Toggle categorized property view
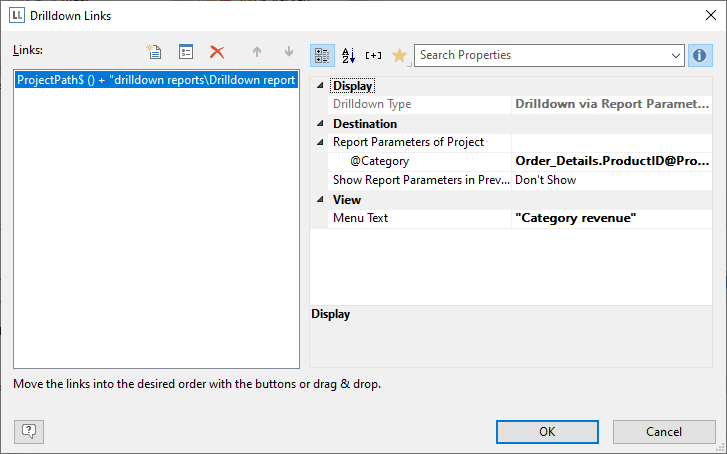 [x=322, y=55]
